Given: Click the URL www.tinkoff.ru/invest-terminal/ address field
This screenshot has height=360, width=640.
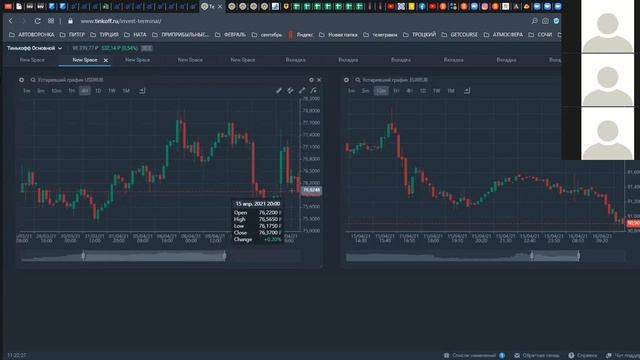Looking at the screenshot, I should pyautogui.click(x=121, y=21).
